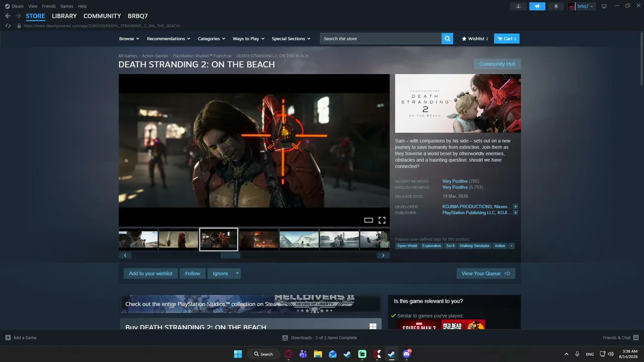Switch the trailer to theater mode

pyautogui.click(x=368, y=220)
